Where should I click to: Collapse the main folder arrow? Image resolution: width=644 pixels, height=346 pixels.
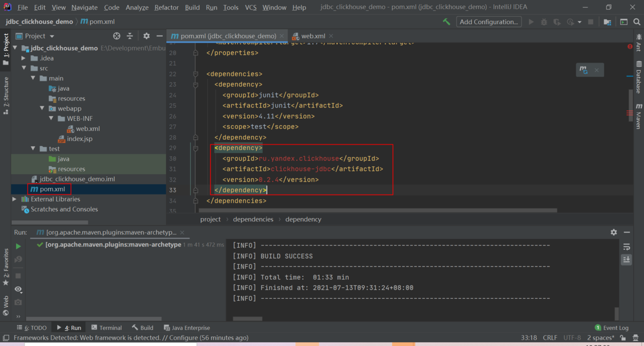pos(33,78)
